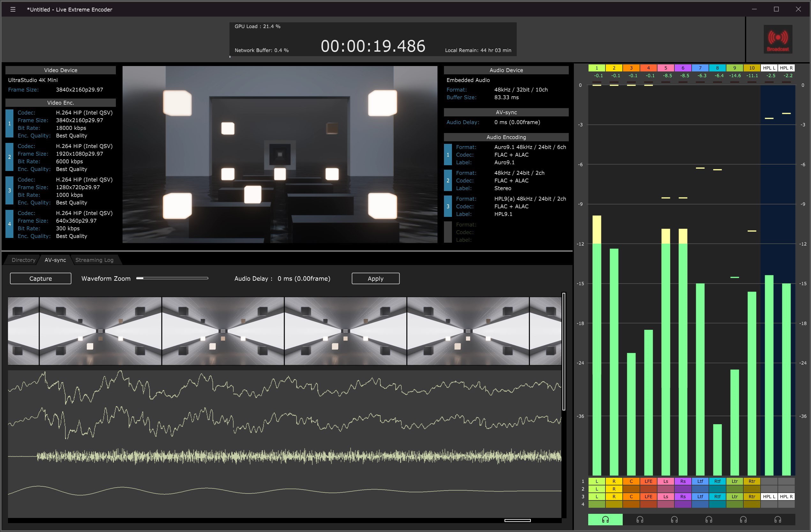This screenshot has height=532, width=811.
Task: Click the active green headphone monitor icon
Action: [x=605, y=519]
